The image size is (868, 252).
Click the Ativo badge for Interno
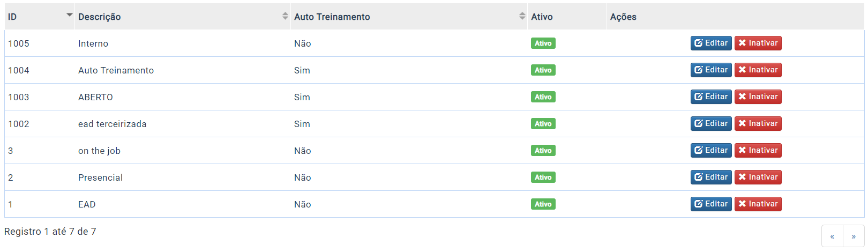(543, 43)
